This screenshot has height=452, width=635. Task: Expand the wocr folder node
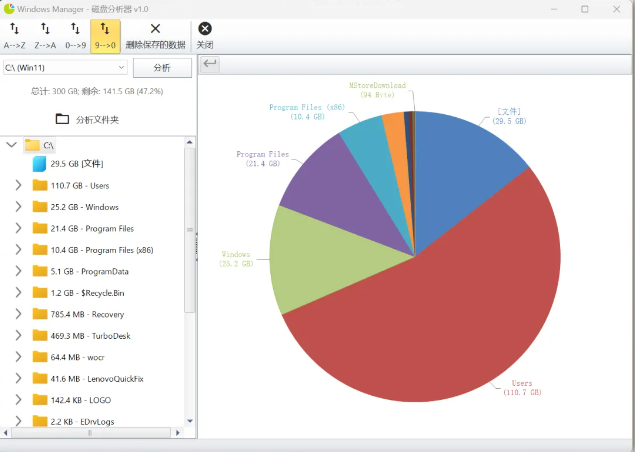click(x=18, y=357)
